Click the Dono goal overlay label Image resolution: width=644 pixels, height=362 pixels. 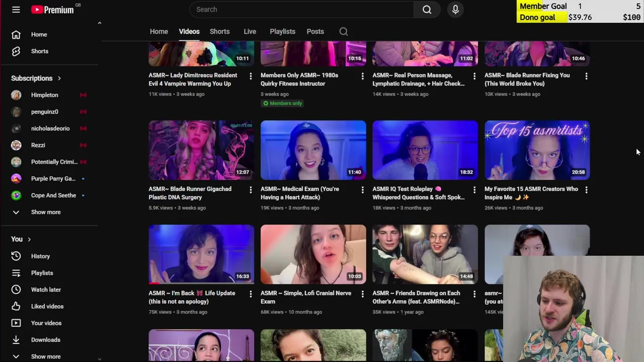537,17
